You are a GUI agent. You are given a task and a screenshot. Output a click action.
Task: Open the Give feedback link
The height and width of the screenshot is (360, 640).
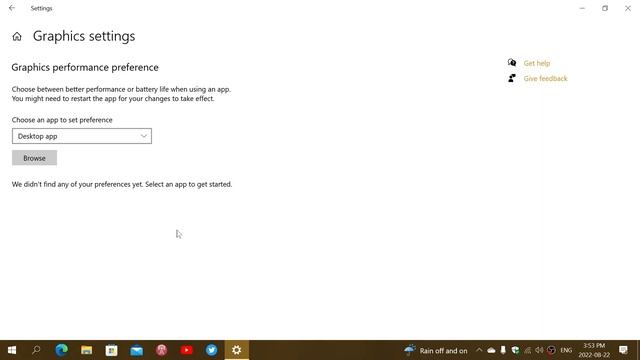[x=545, y=78]
